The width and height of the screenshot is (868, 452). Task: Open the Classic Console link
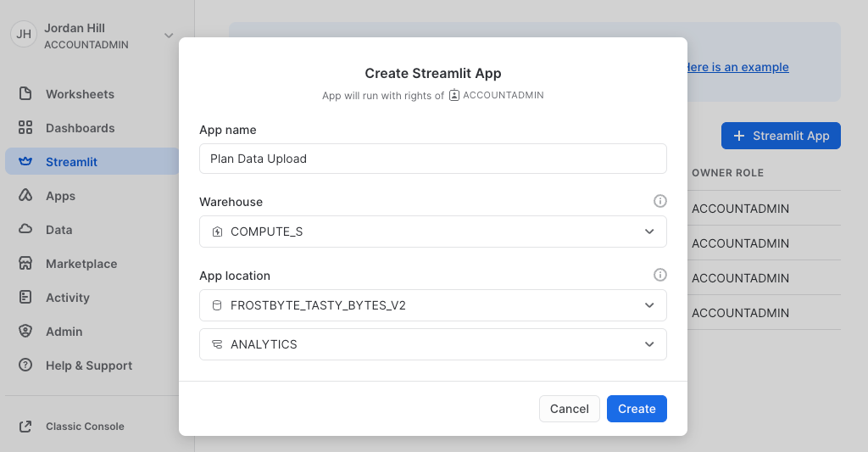click(x=84, y=427)
